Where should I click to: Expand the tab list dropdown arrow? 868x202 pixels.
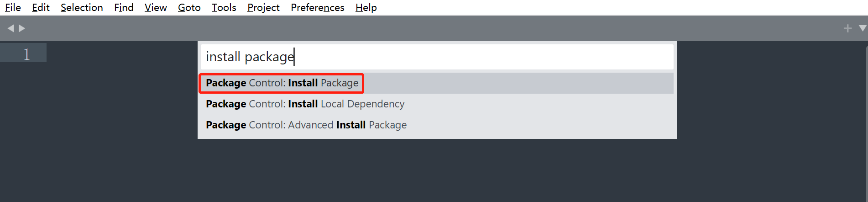[x=863, y=28]
